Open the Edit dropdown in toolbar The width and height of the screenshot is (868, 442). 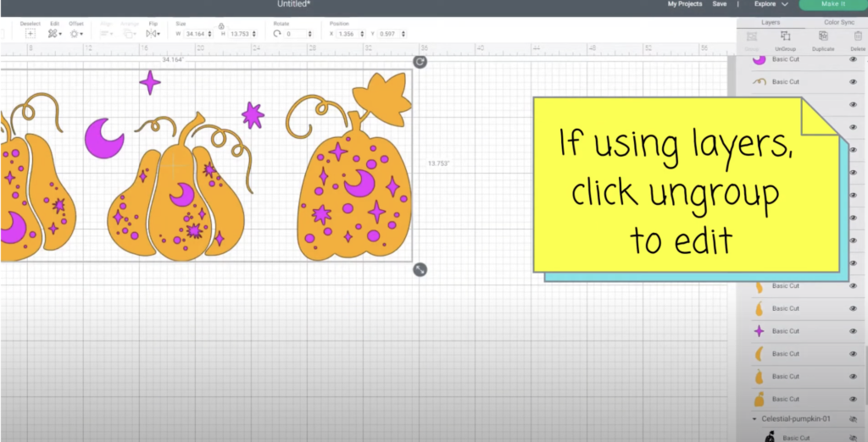(x=55, y=34)
